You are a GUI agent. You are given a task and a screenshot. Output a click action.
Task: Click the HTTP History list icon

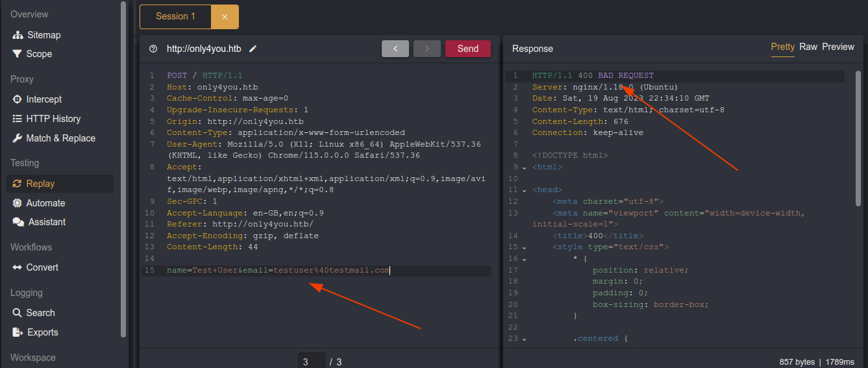tap(17, 119)
